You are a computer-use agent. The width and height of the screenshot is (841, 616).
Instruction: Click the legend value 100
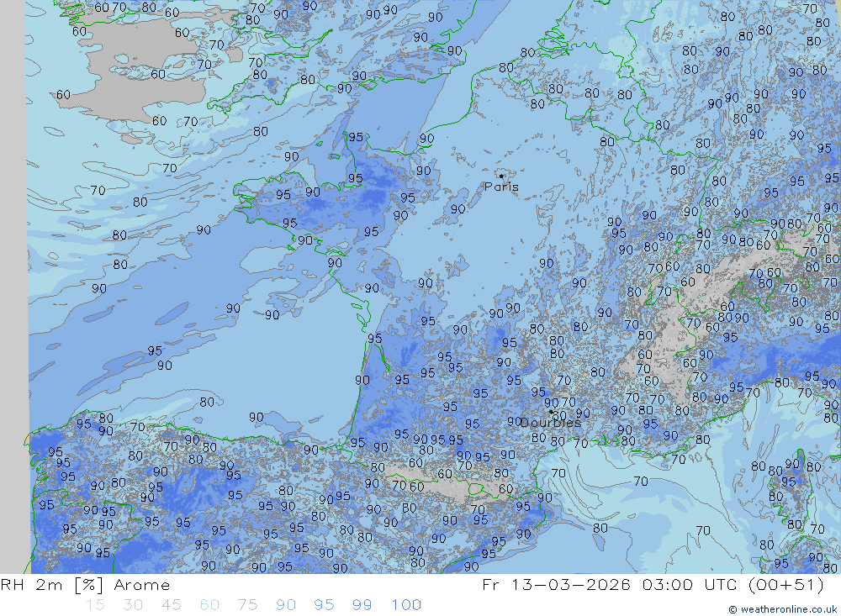[406, 605]
